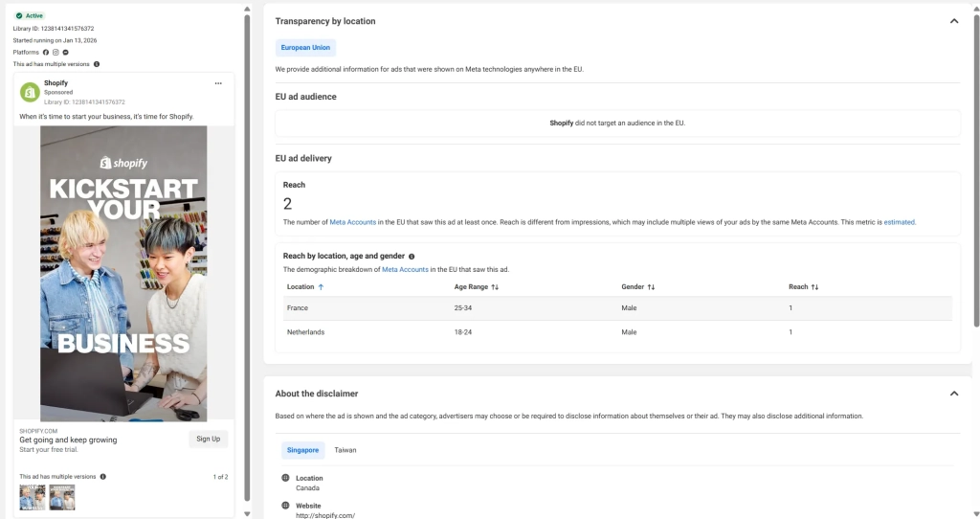This screenshot has width=980, height=519.
Task: Switch to the Taiwan disclaimer tab
Action: (345, 450)
